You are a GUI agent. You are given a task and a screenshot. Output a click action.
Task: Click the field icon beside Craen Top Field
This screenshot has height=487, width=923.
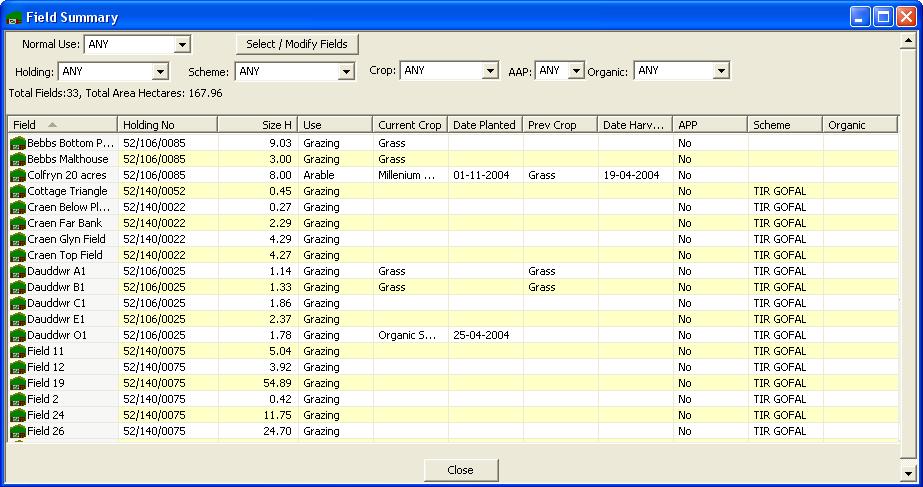pyautogui.click(x=18, y=255)
